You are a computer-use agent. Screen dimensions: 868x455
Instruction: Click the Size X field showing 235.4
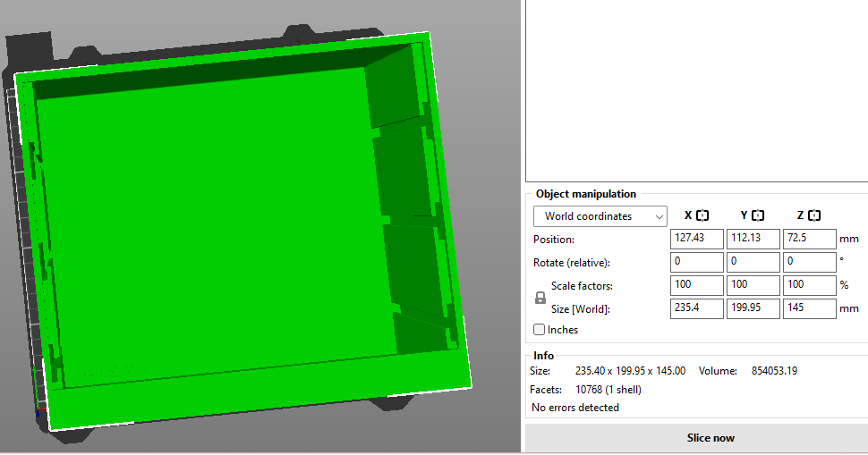[x=696, y=309]
